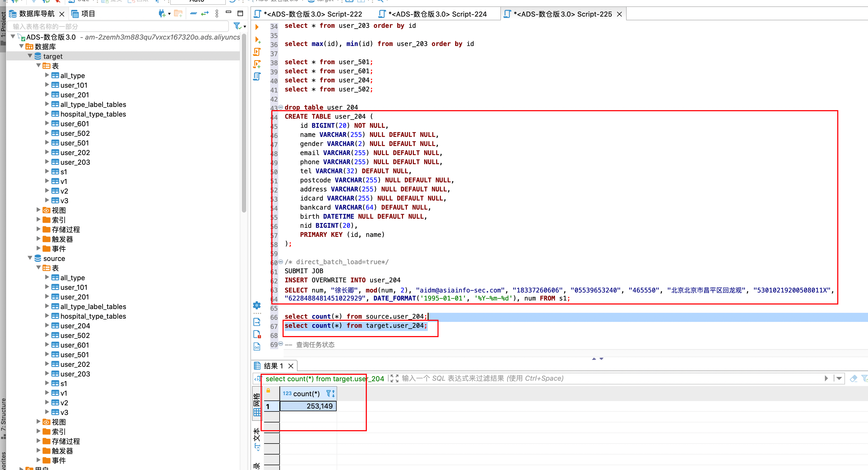The height and width of the screenshot is (470, 868).
Task: Collapse the target 表 tables node
Action: point(39,65)
